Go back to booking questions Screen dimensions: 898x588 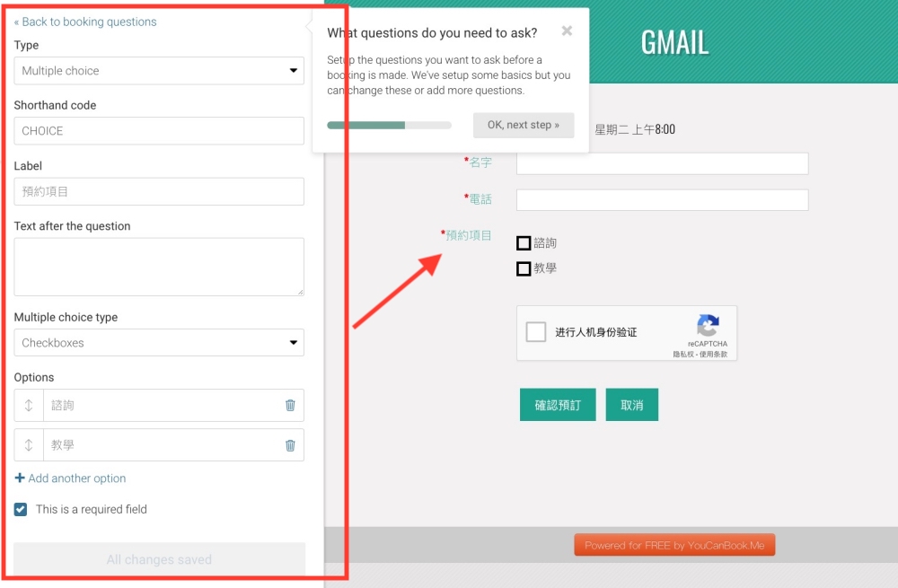pyautogui.click(x=85, y=22)
